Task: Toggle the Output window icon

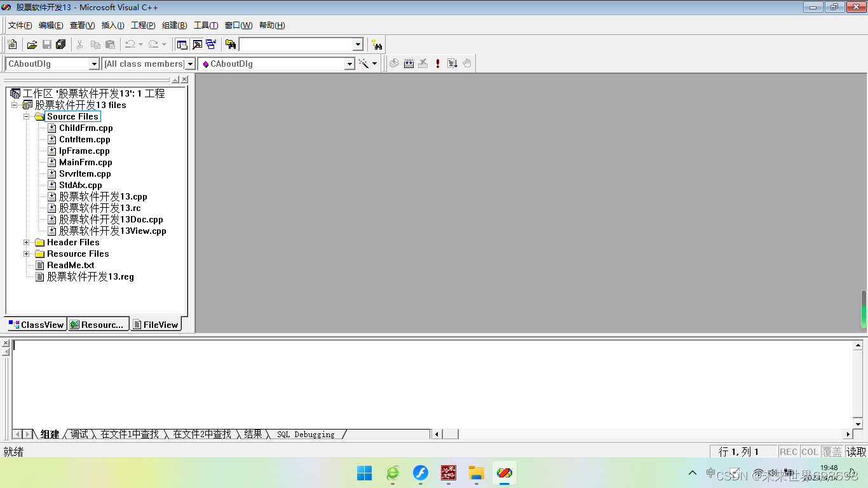Action: point(197,44)
